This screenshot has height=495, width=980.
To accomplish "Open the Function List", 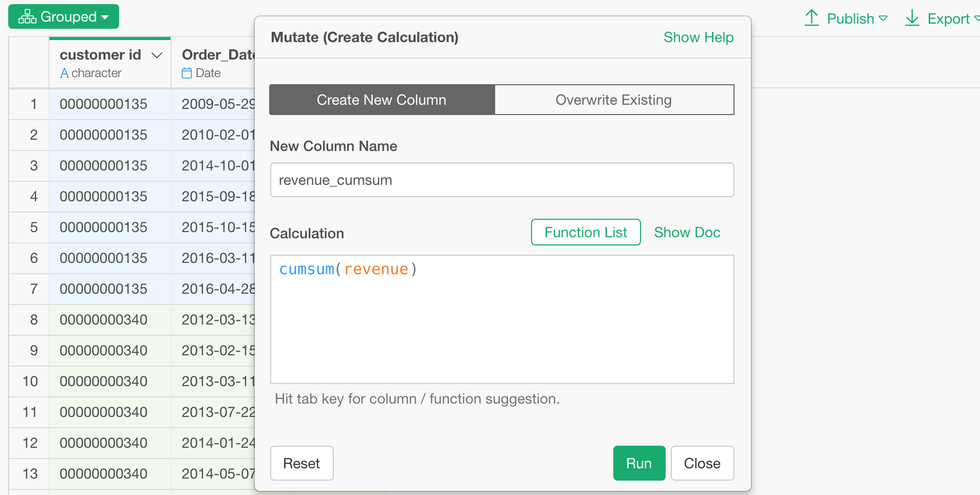I will [x=586, y=232].
